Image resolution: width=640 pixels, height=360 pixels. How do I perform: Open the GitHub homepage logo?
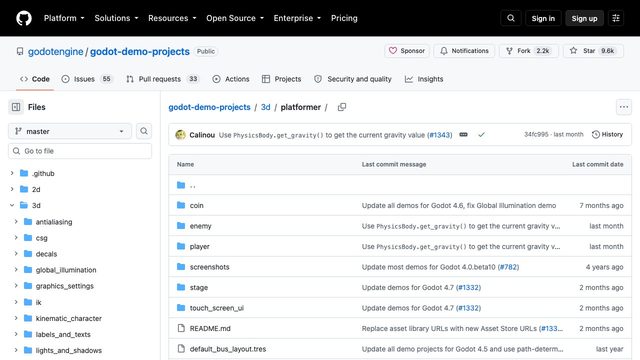click(24, 18)
